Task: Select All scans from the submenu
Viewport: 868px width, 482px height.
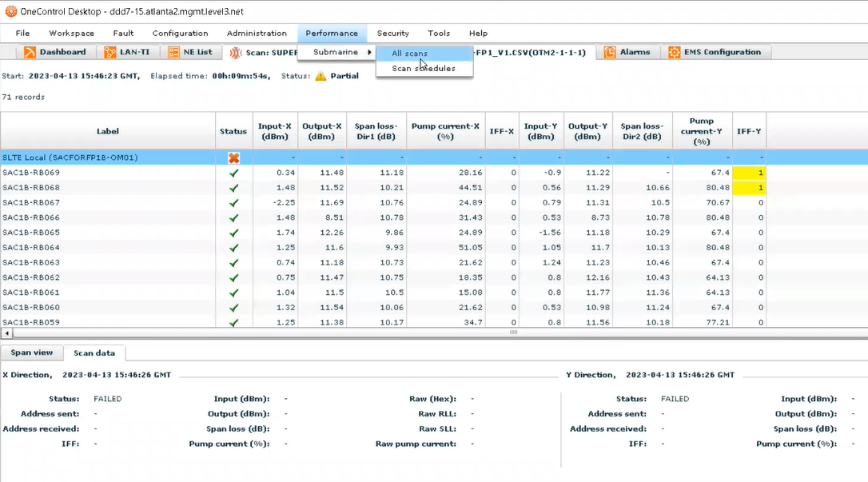Action: [410, 51]
